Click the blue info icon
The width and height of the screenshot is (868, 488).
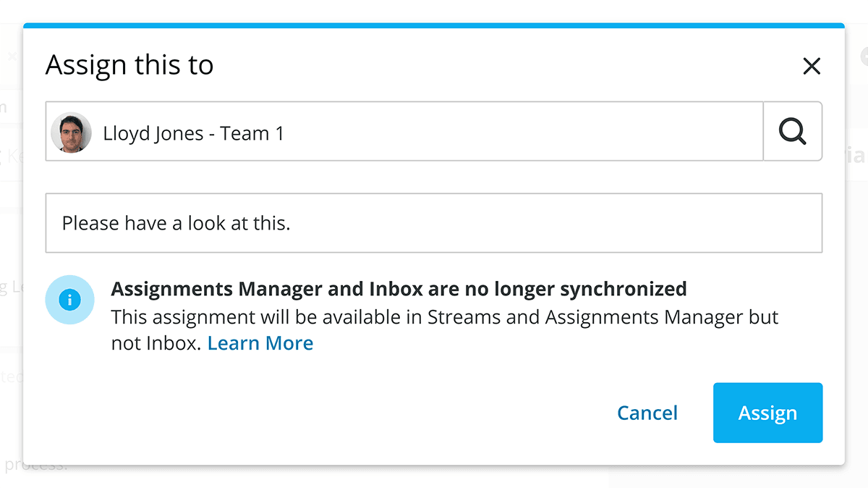69,300
